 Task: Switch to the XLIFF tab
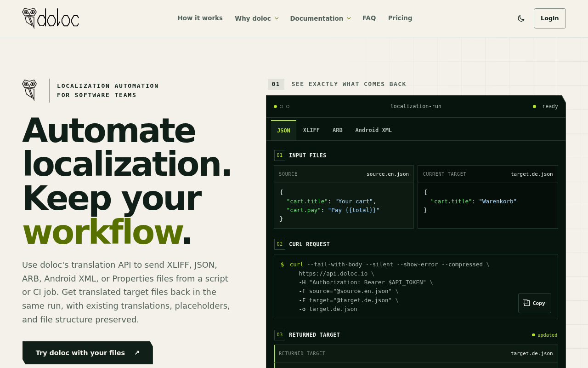click(311, 130)
